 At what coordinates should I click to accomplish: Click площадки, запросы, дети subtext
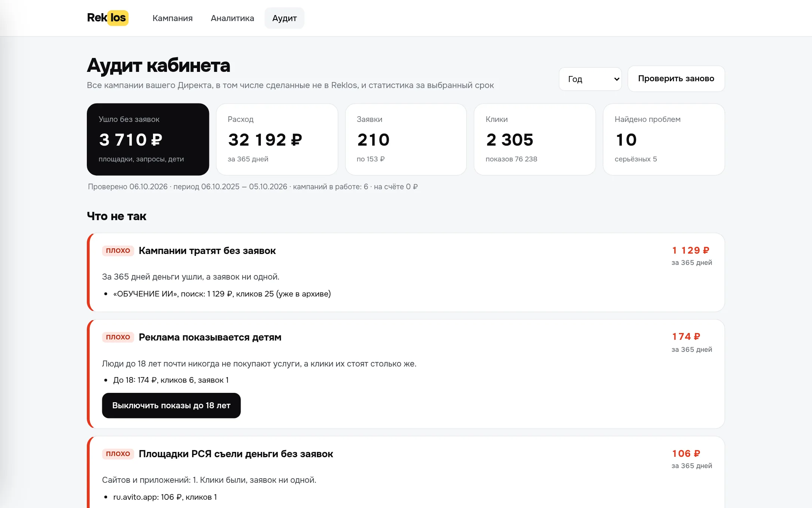[141, 159]
